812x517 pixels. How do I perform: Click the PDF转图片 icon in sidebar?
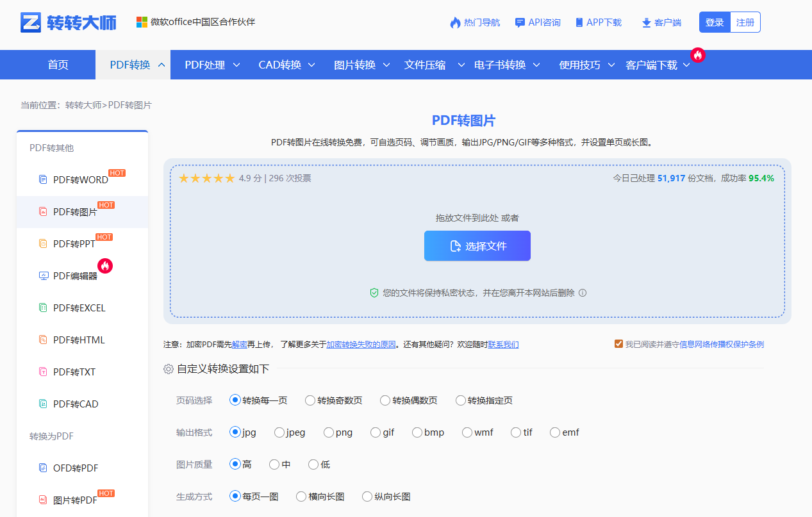click(x=44, y=211)
